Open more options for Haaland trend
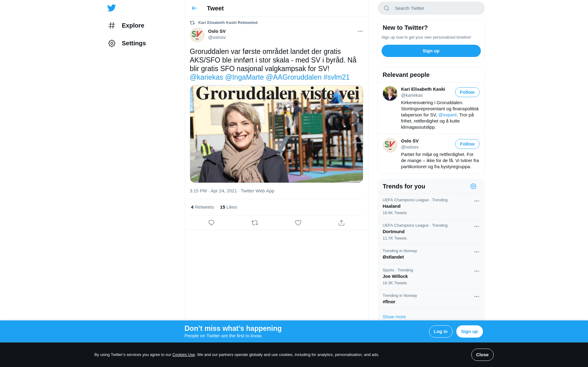 (x=477, y=201)
